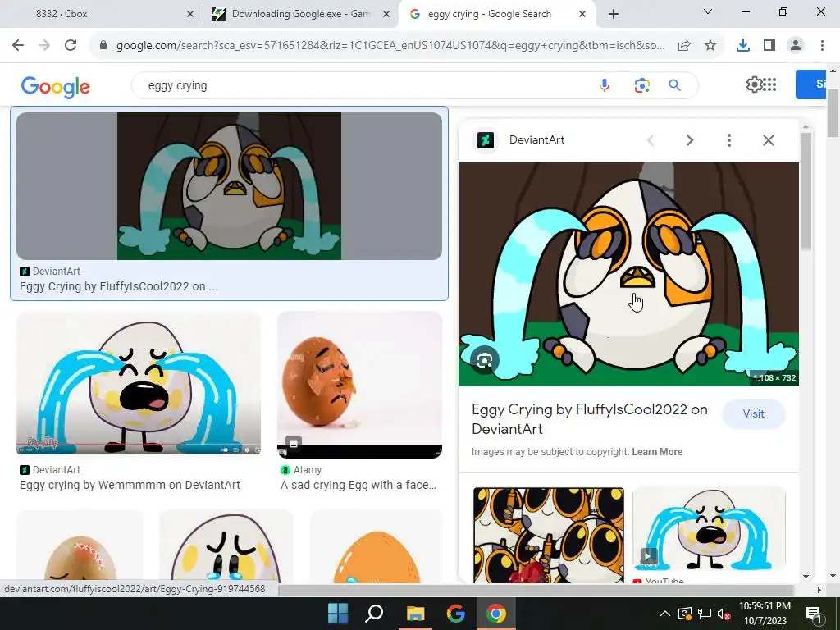Show the next image in preview panel
The image size is (840, 630).
pos(690,140)
